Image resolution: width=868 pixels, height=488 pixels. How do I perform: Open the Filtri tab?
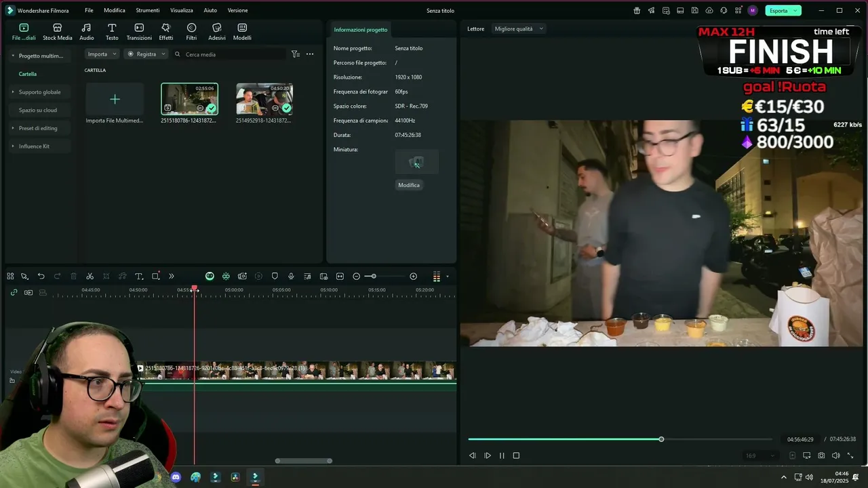(191, 32)
